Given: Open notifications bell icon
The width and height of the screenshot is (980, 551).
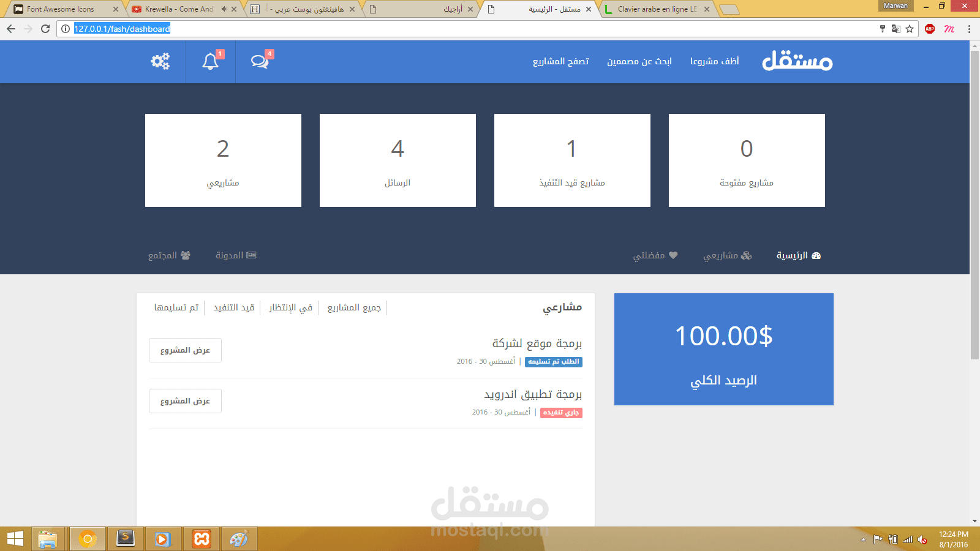Looking at the screenshot, I should click(x=211, y=61).
